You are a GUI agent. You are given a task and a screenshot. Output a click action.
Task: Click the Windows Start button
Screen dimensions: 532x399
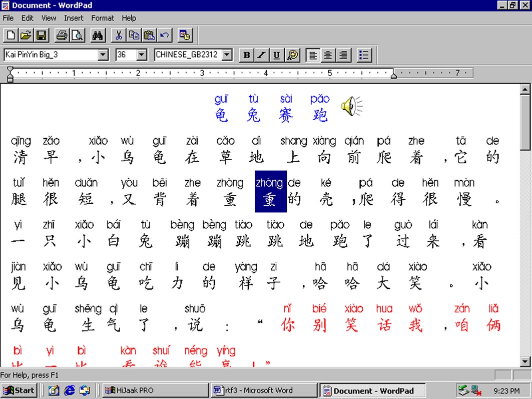(x=19, y=390)
